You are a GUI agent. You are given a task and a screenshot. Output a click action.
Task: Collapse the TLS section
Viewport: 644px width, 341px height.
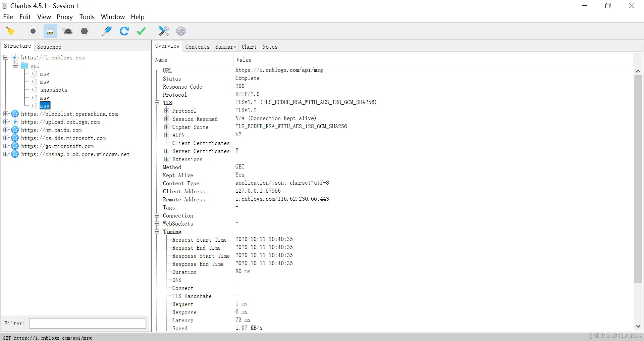click(x=157, y=103)
